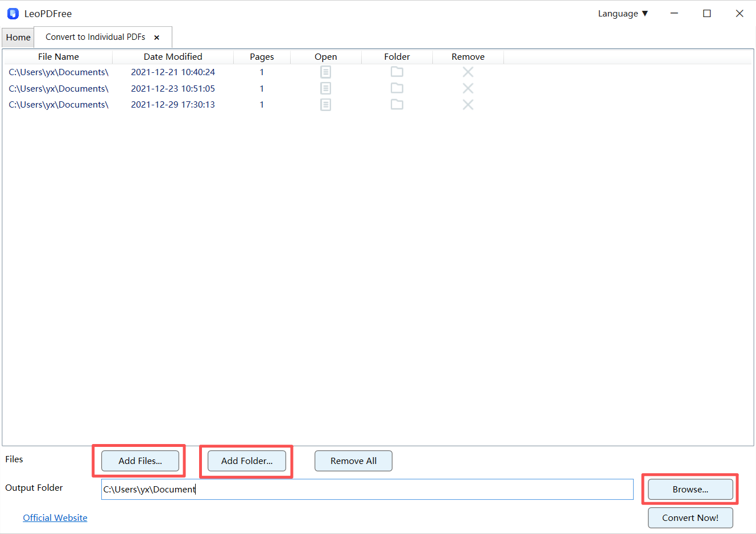Image resolution: width=756 pixels, height=534 pixels.
Task: Select the file path in the 2021-12-21 row
Action: point(59,72)
